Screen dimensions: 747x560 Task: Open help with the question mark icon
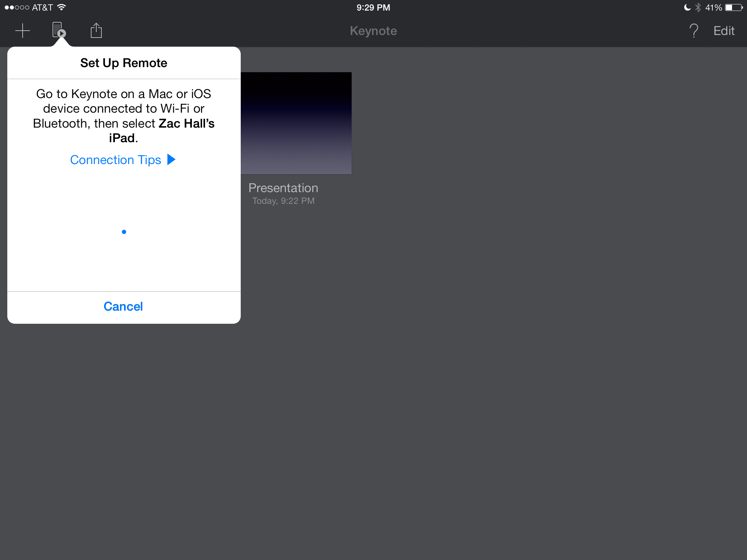click(694, 31)
